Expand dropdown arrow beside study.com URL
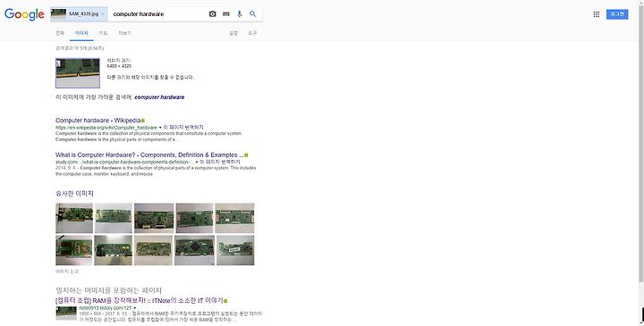Viewport: 644px width, 326px height. (x=196, y=162)
